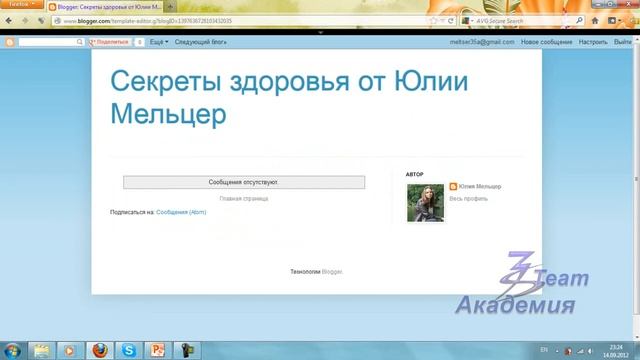
Task: Click the share counter showing 0
Action: pyautogui.click(x=139, y=42)
